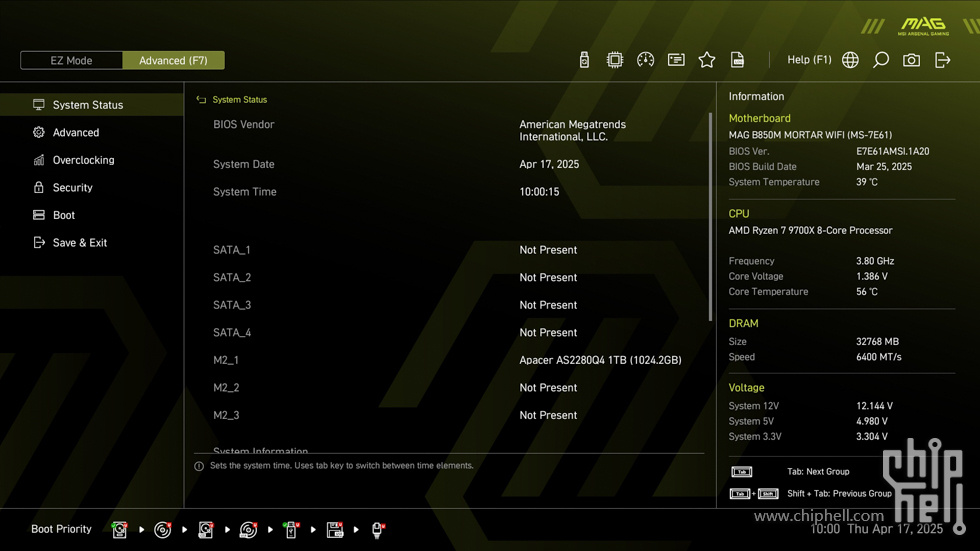Select the network boot priority icon

point(378,530)
